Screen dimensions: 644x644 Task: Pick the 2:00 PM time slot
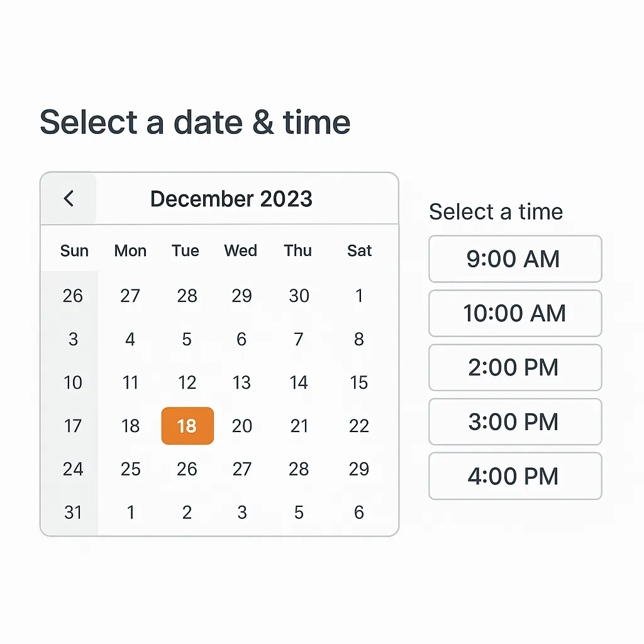515,367
